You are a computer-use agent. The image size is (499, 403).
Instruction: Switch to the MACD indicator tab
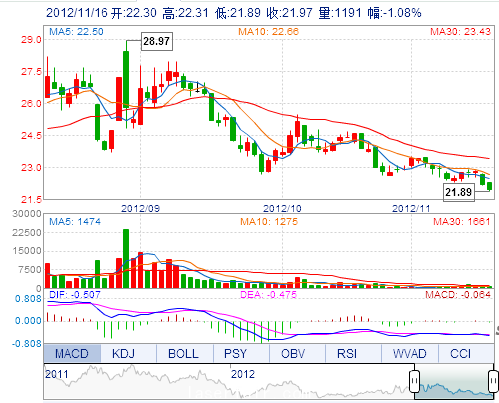click(72, 353)
